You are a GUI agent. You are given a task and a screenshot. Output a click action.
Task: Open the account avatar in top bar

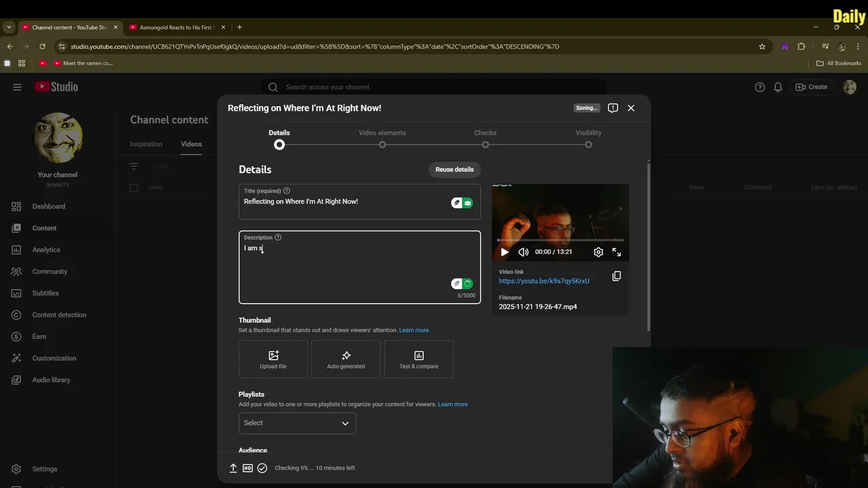click(849, 87)
